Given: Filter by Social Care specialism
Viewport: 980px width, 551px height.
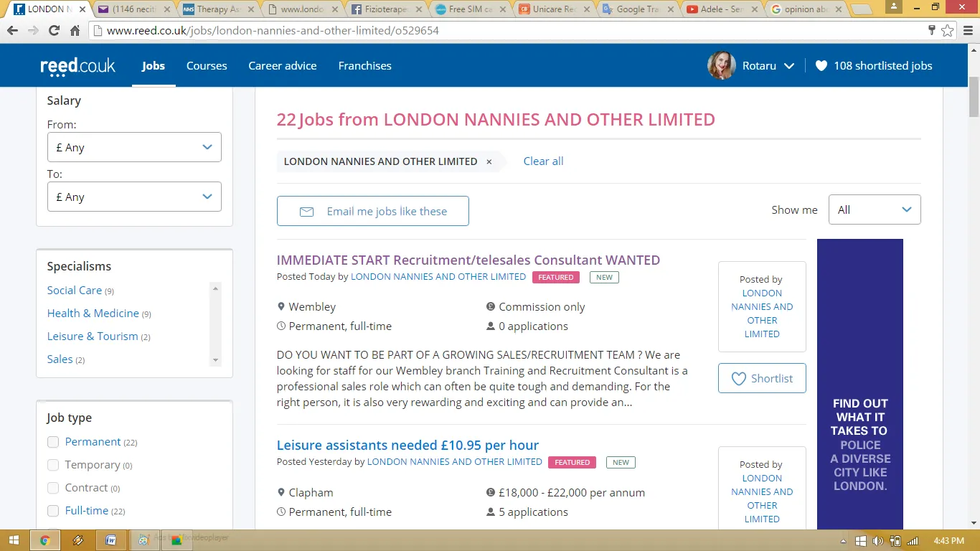Looking at the screenshot, I should click(x=75, y=291).
